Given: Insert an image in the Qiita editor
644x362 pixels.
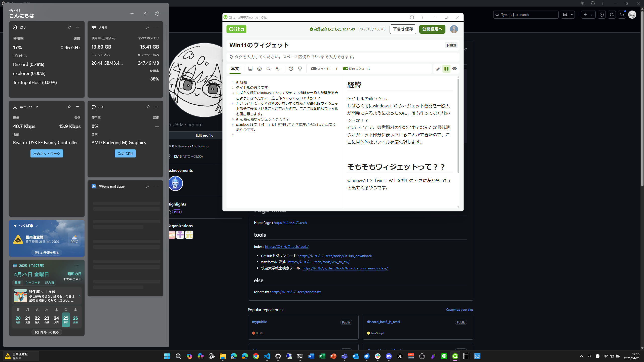Looking at the screenshot, I should 250,68.
